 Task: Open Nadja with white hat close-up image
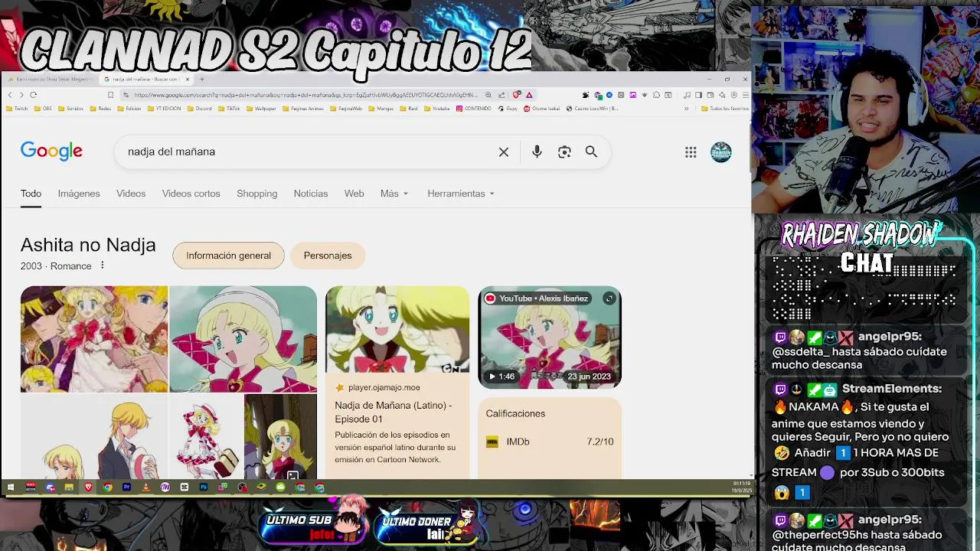pyautogui.click(x=243, y=339)
